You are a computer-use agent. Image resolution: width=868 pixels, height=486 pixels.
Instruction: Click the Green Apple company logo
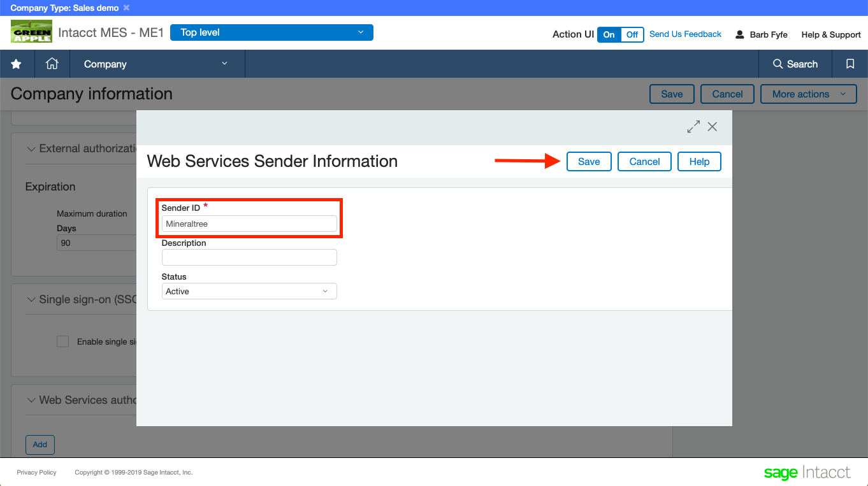(31, 32)
